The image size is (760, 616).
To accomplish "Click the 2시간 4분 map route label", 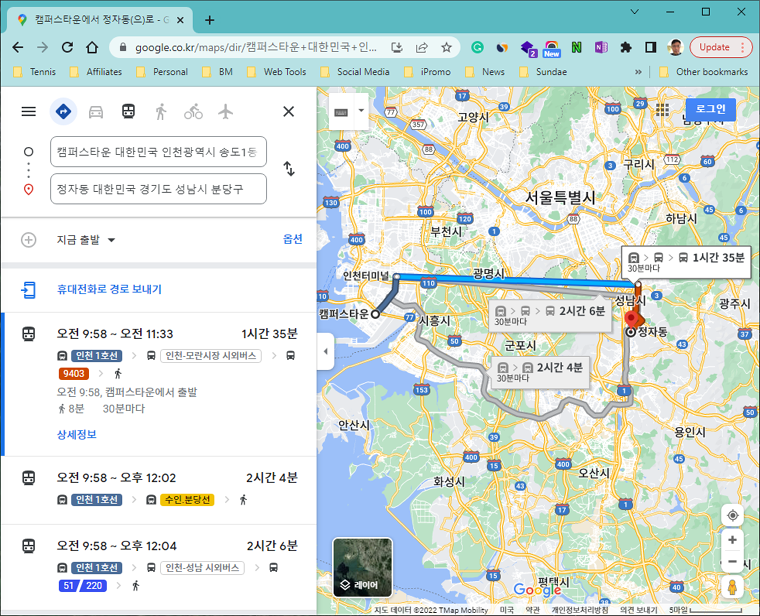I will [539, 372].
